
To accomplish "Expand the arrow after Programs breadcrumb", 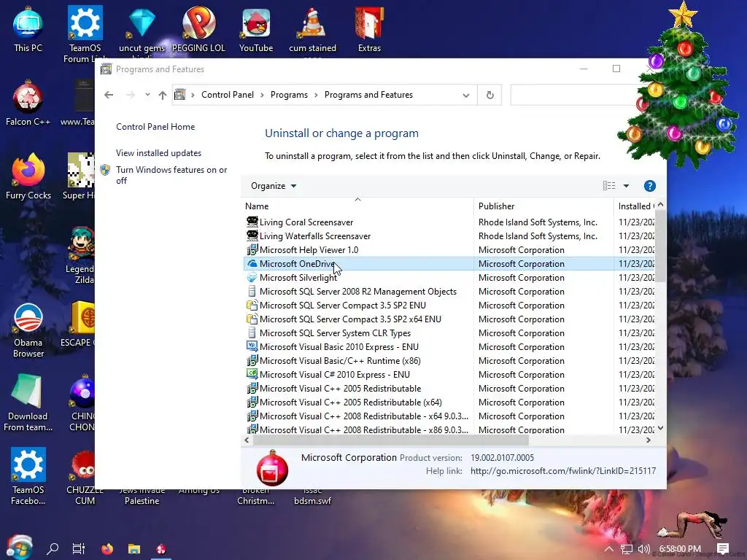I will click(316, 95).
